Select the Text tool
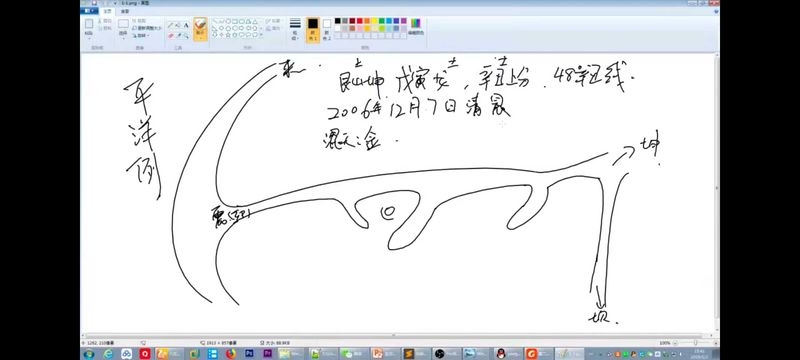The image size is (800, 360). 186,25
